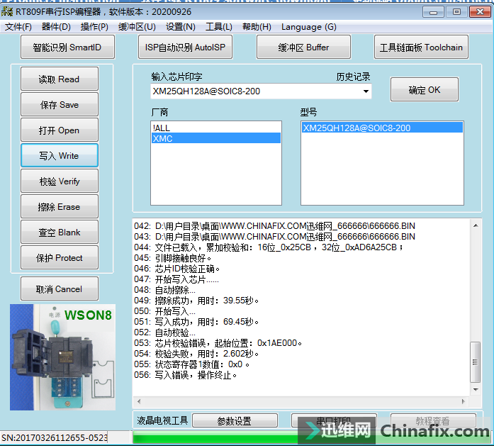Click the RT809F app icon in title bar
This screenshot has height=448, width=494.
[x=7, y=11]
